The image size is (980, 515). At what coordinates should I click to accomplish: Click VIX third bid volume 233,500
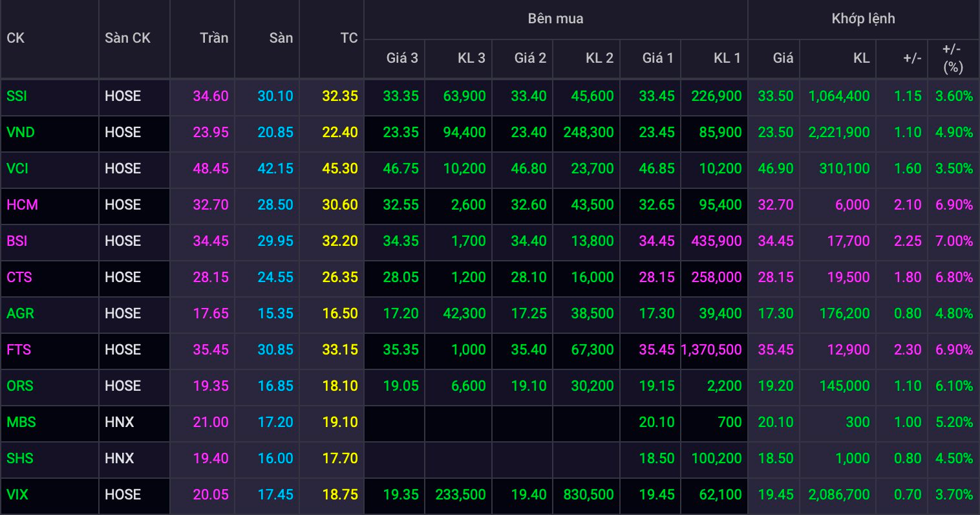(460, 495)
